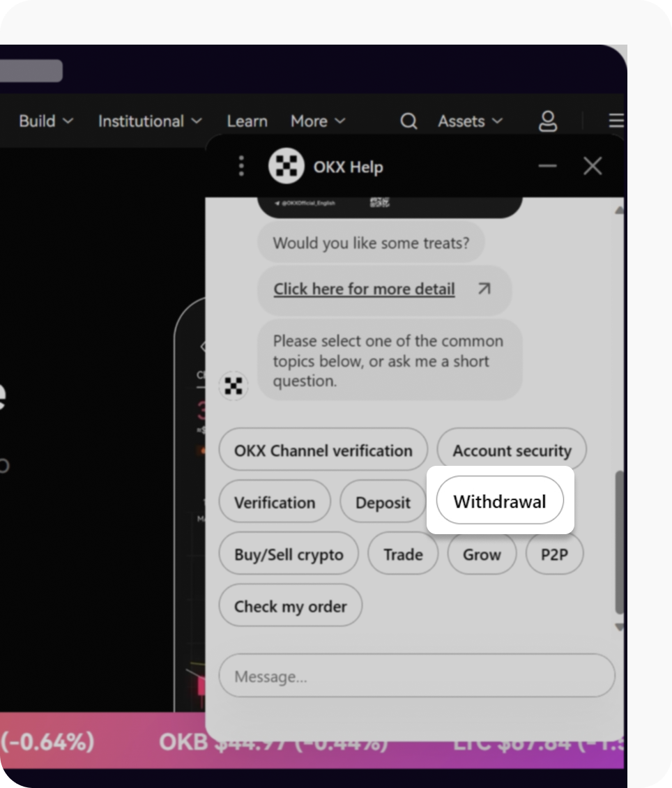672x788 pixels.
Task: Focus the Message input field
Action: (417, 676)
